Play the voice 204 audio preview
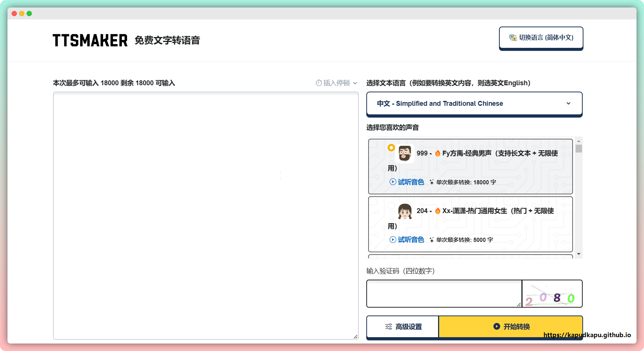 pyautogui.click(x=407, y=240)
